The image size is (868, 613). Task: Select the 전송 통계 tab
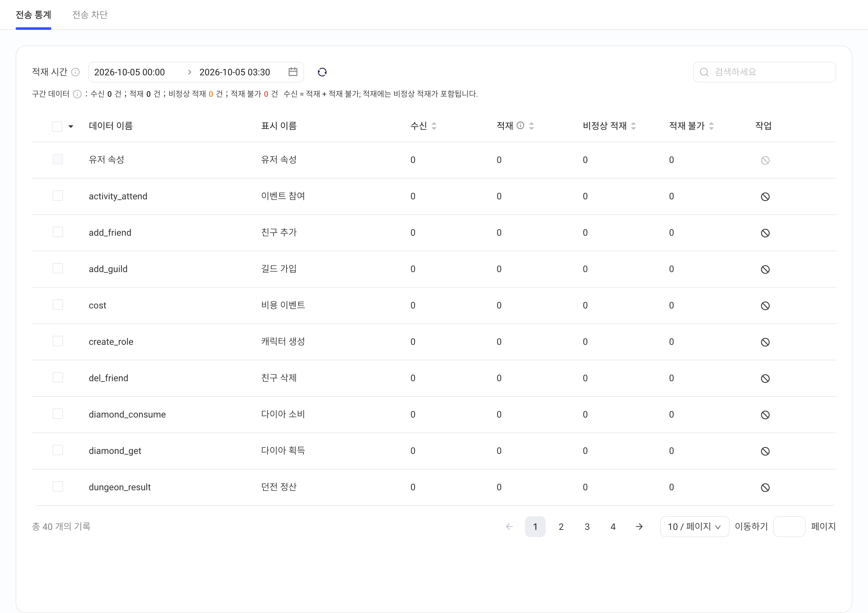point(33,15)
